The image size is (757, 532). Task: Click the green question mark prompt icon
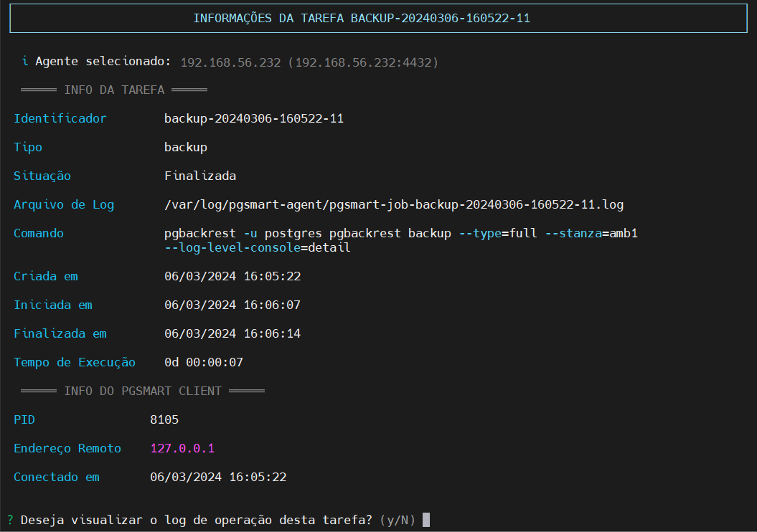tap(10, 521)
